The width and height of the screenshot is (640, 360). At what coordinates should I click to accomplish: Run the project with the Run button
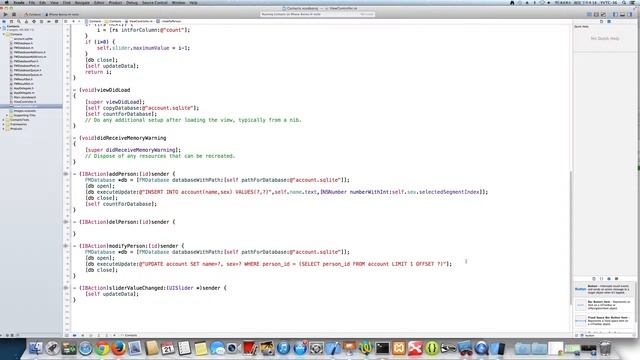tap(5, 14)
